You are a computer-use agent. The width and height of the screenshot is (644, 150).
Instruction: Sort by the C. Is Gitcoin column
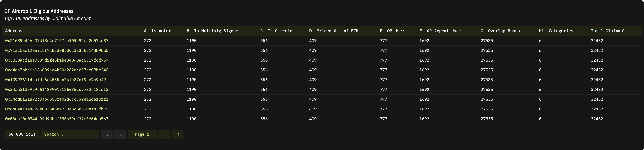[x=276, y=31]
